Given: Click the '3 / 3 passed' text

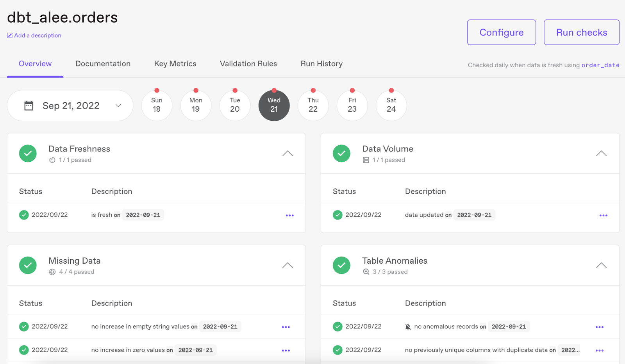Looking at the screenshot, I should tap(390, 272).
